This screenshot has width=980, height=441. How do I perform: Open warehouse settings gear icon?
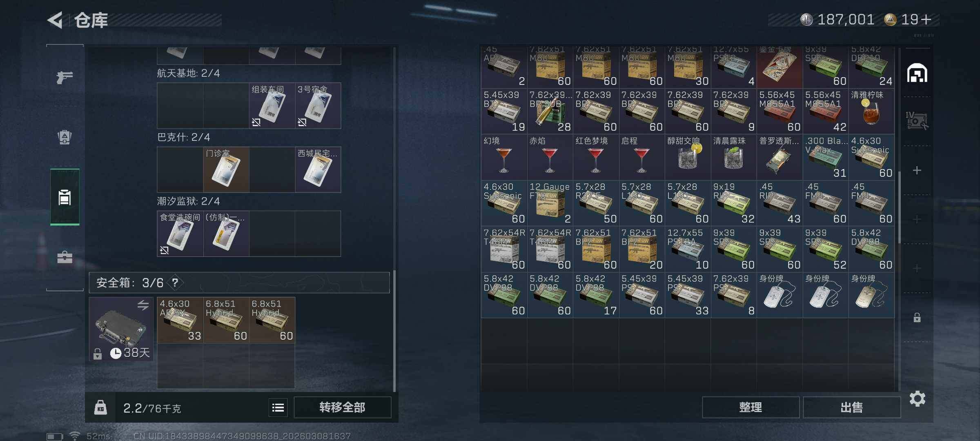click(917, 399)
